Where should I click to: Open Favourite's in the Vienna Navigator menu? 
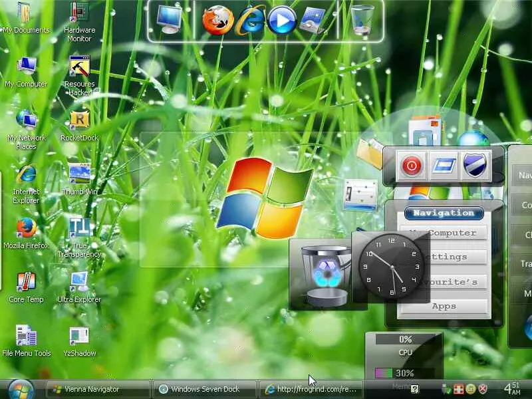pyautogui.click(x=444, y=282)
